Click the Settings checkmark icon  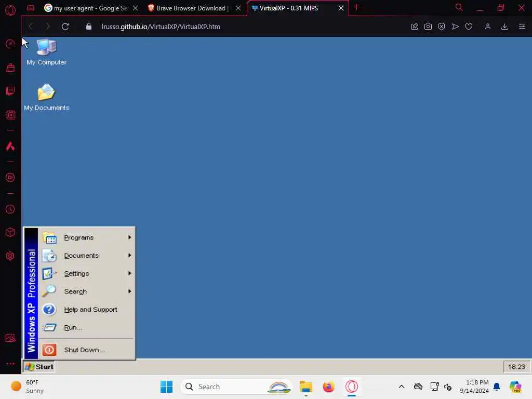(49, 273)
